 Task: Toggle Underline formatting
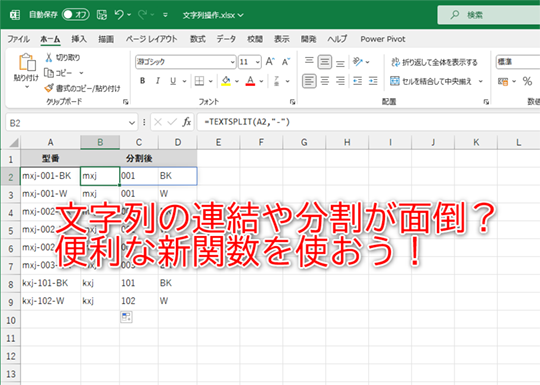click(173, 81)
